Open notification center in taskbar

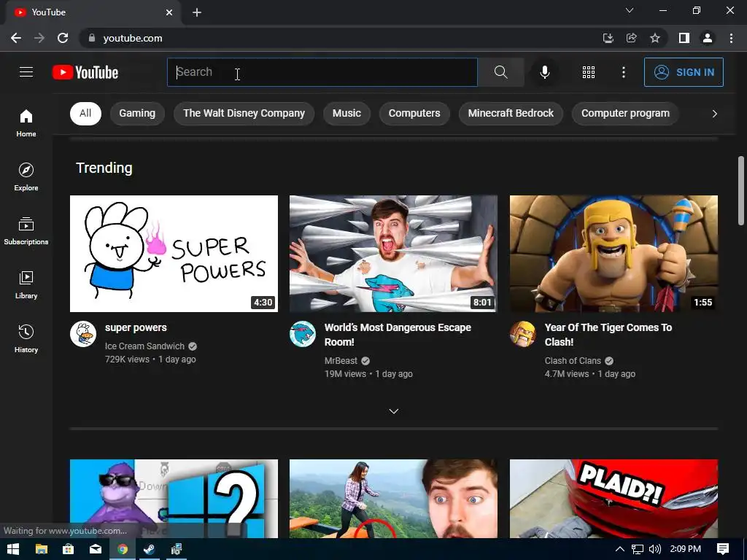pos(723,549)
